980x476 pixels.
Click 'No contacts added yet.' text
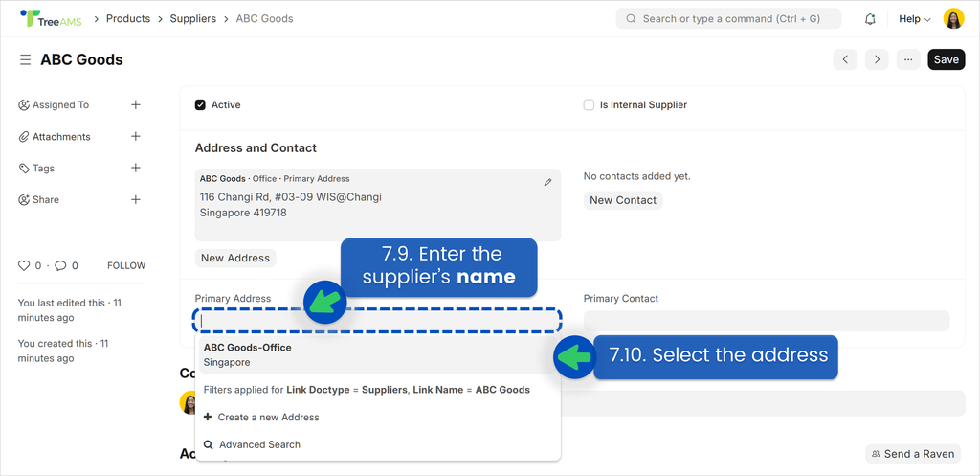(636, 176)
